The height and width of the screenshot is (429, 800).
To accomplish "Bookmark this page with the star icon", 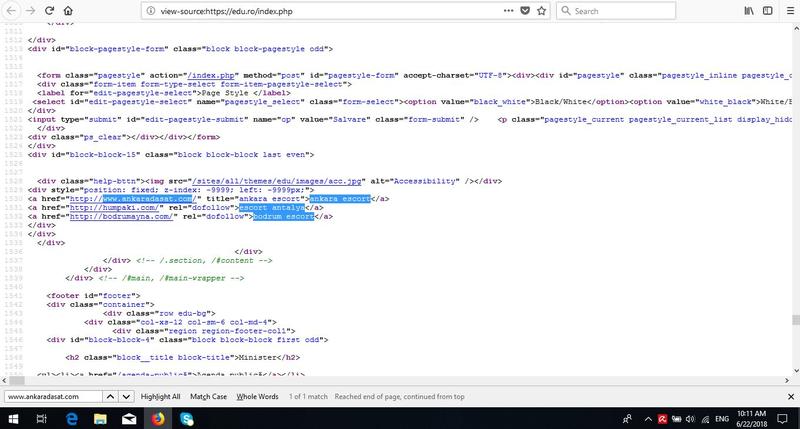I will click(x=539, y=11).
